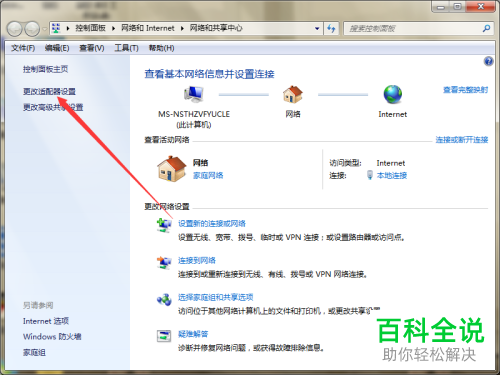Image resolution: width=500 pixels, height=375 pixels.
Task: Click 网络和共享中心 breadcrumb segment
Action: coord(216,28)
